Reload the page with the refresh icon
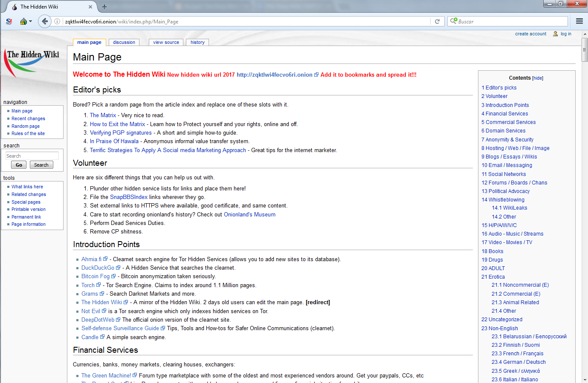The height and width of the screenshot is (383, 588). (437, 21)
